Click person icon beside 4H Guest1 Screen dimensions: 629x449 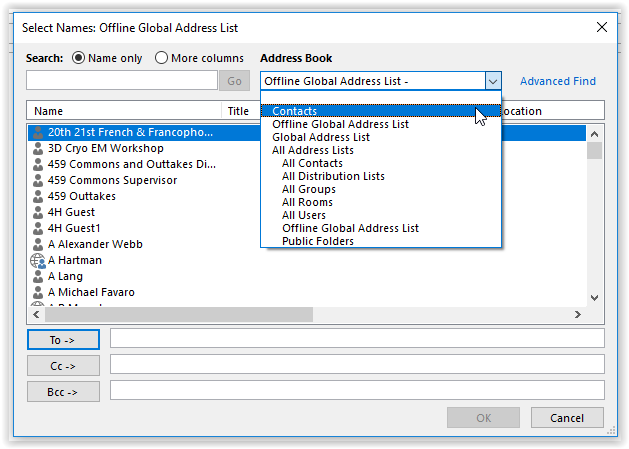[38, 228]
